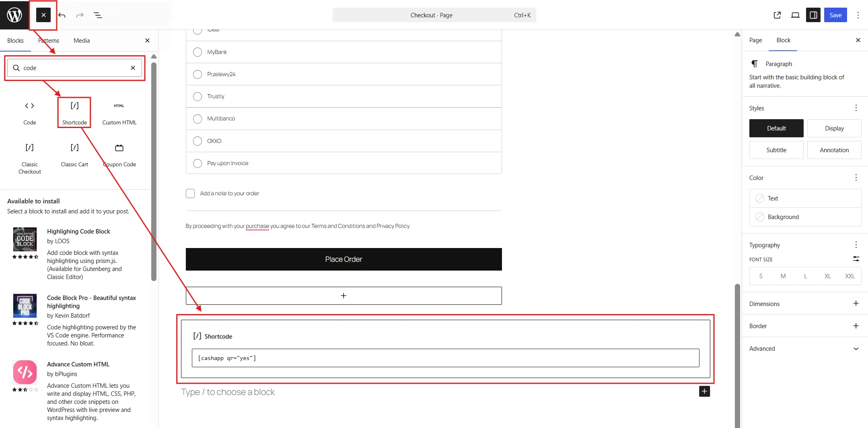Open the Block settings tab

click(783, 40)
